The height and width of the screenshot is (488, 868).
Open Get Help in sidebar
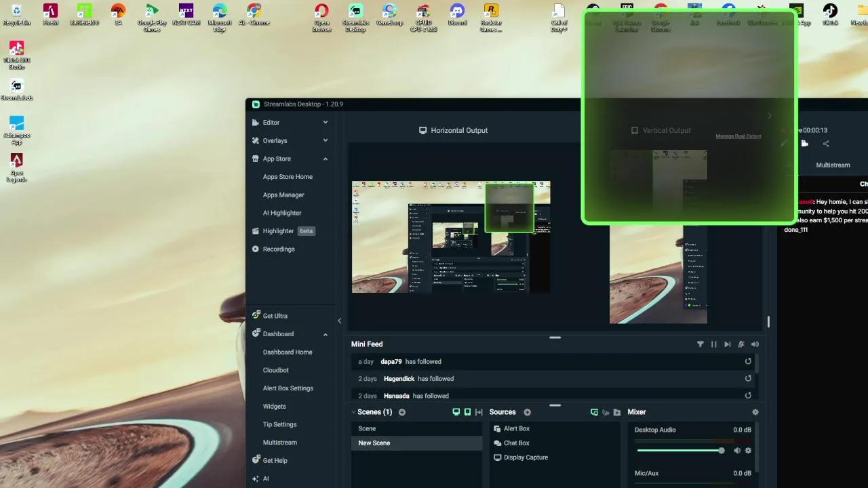click(x=270, y=460)
